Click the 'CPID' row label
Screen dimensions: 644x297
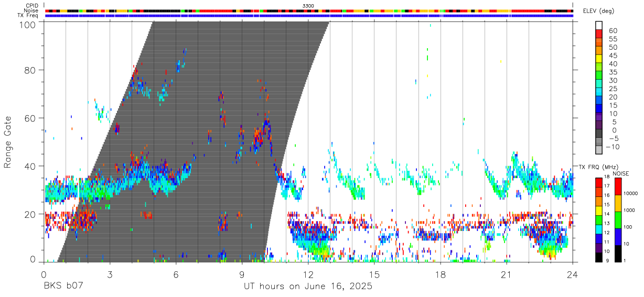(x=32, y=6)
